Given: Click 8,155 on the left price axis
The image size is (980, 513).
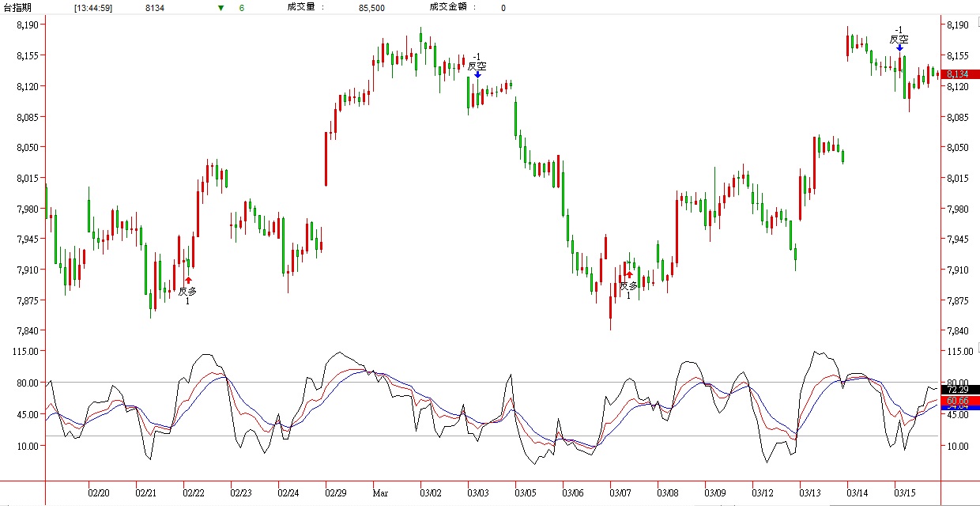Looking at the screenshot, I should (28, 56).
